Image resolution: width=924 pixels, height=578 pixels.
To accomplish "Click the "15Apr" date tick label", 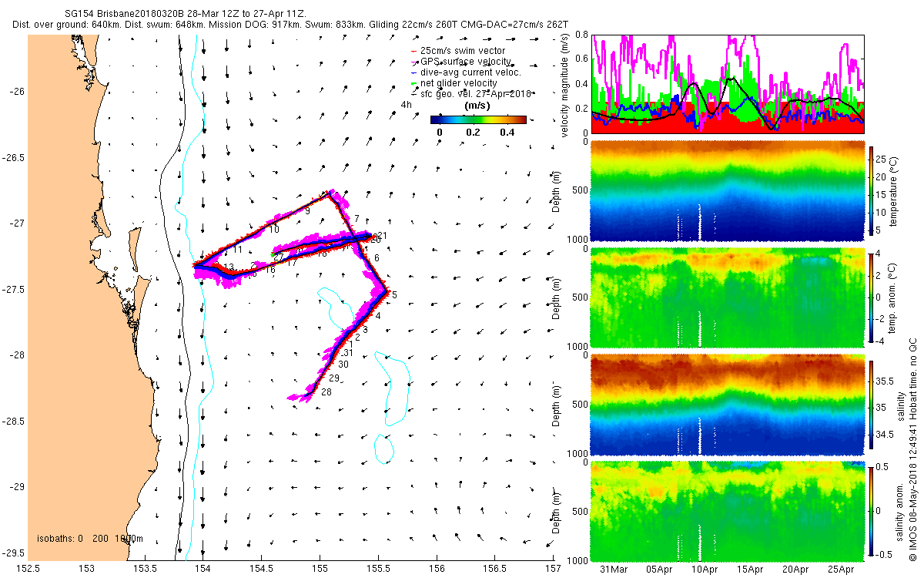I will pyautogui.click(x=751, y=570).
